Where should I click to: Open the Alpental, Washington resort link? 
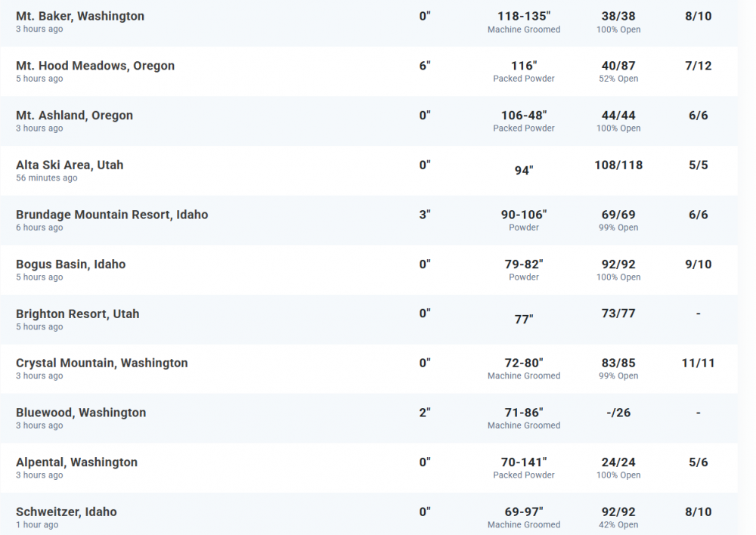(76, 462)
